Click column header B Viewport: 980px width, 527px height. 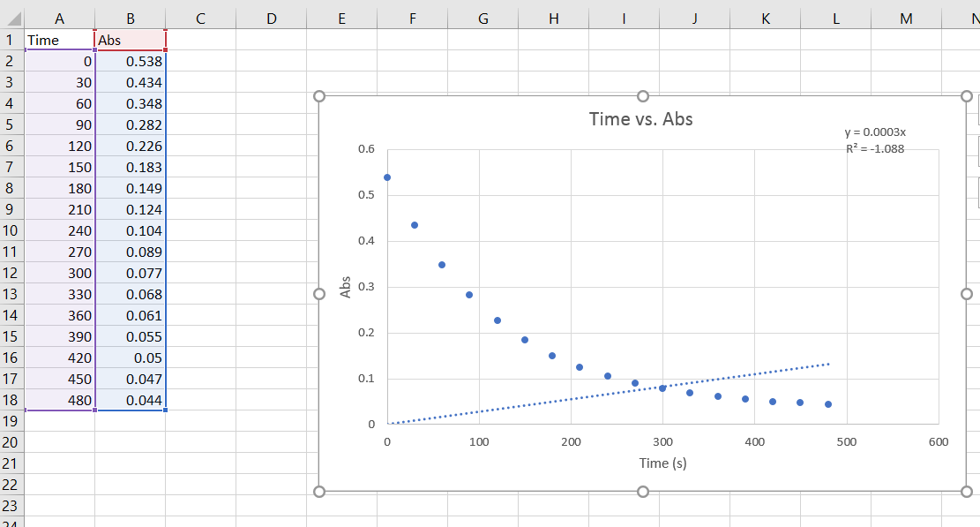coord(131,17)
